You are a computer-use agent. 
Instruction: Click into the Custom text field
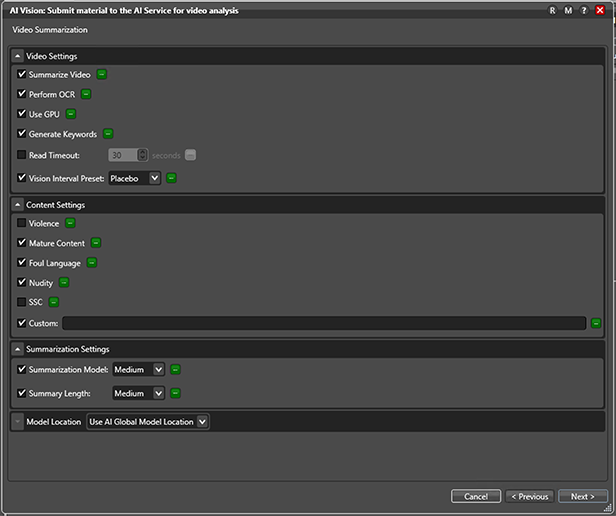coord(324,323)
